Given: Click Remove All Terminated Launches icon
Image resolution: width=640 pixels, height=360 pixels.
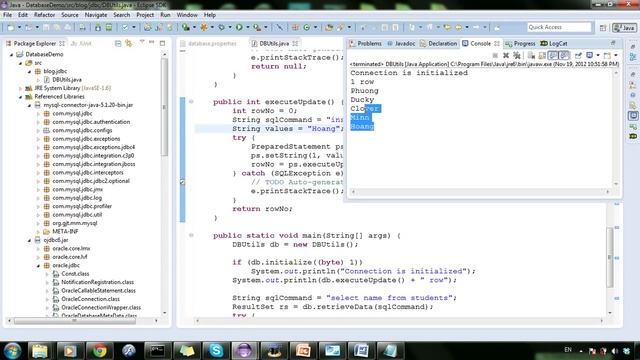Looking at the screenshot, I should pyautogui.click(x=517, y=55).
